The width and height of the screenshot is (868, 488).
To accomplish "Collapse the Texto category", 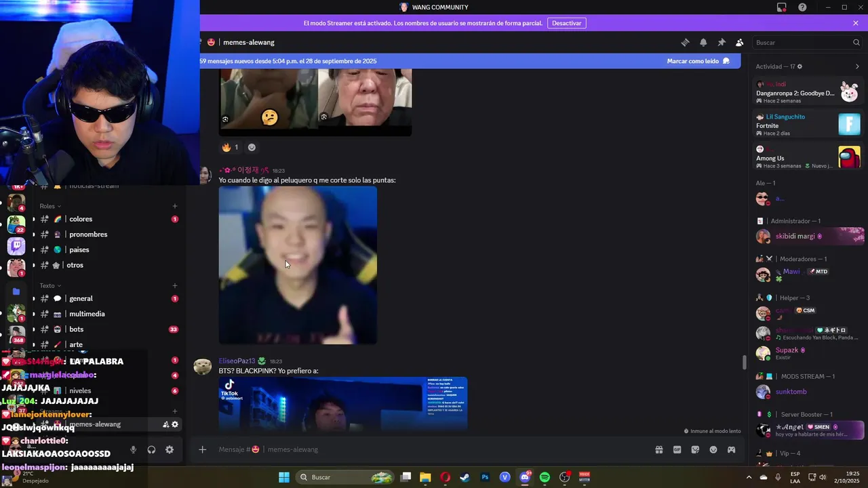I will click(50, 285).
